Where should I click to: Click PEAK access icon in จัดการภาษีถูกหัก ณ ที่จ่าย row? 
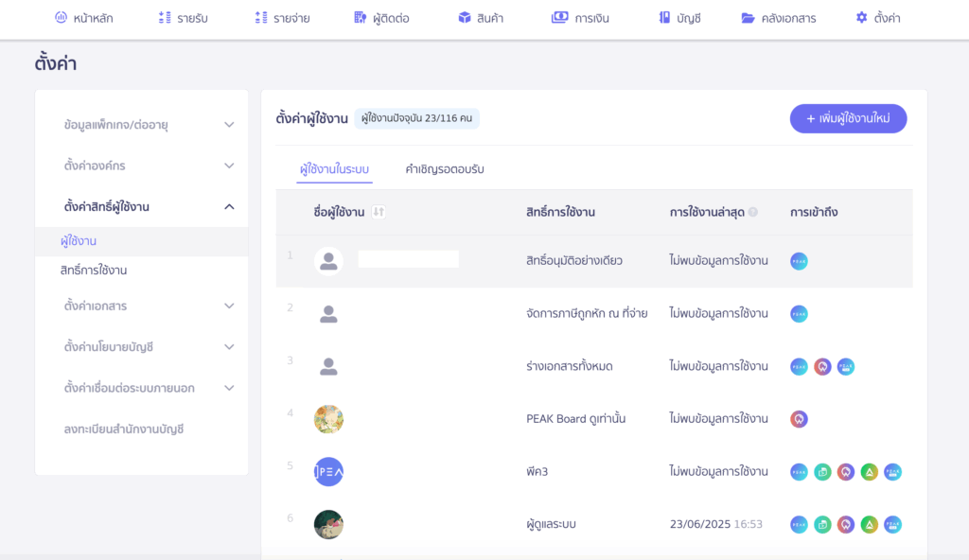799,313
